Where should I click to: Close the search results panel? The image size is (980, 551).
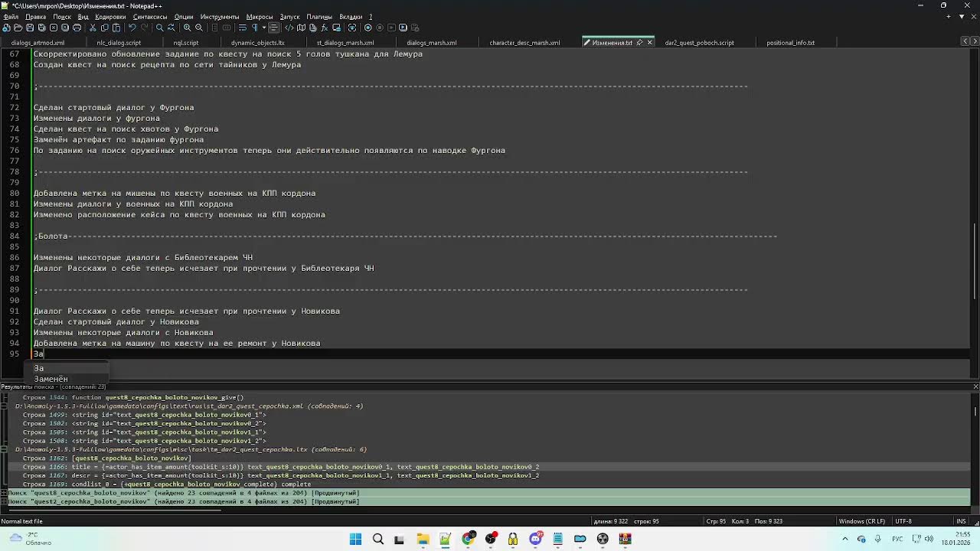click(975, 387)
